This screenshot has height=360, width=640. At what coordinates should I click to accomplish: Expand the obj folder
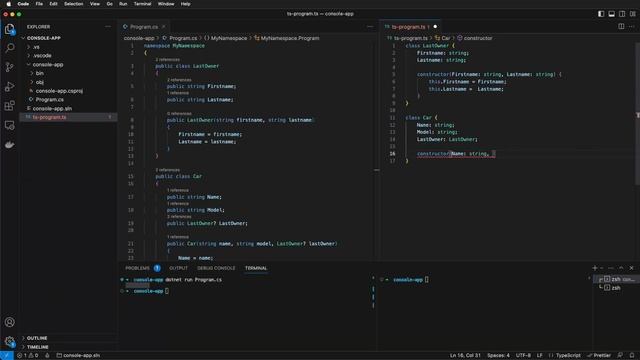tap(69, 82)
